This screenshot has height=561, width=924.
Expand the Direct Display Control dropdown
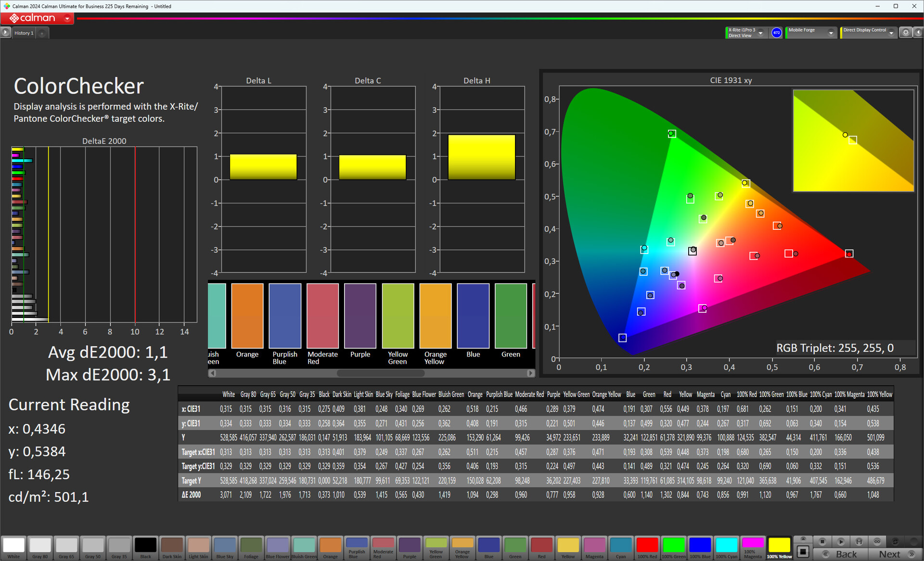click(x=891, y=33)
